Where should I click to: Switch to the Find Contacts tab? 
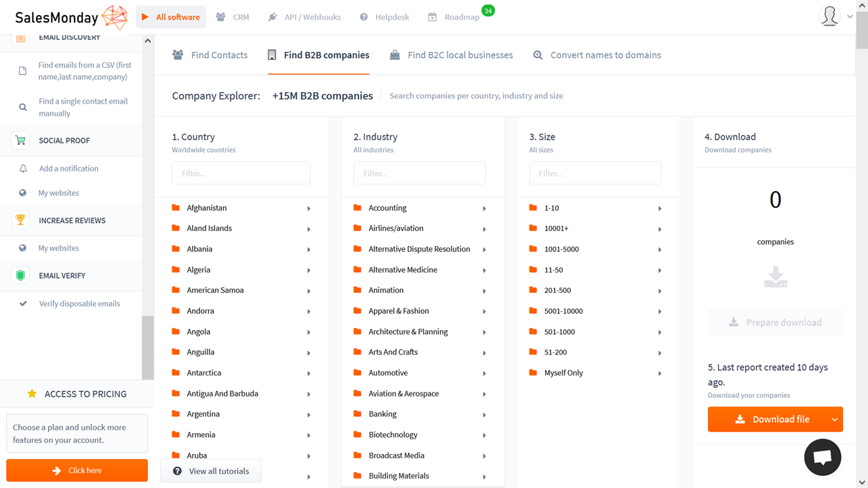[210, 55]
